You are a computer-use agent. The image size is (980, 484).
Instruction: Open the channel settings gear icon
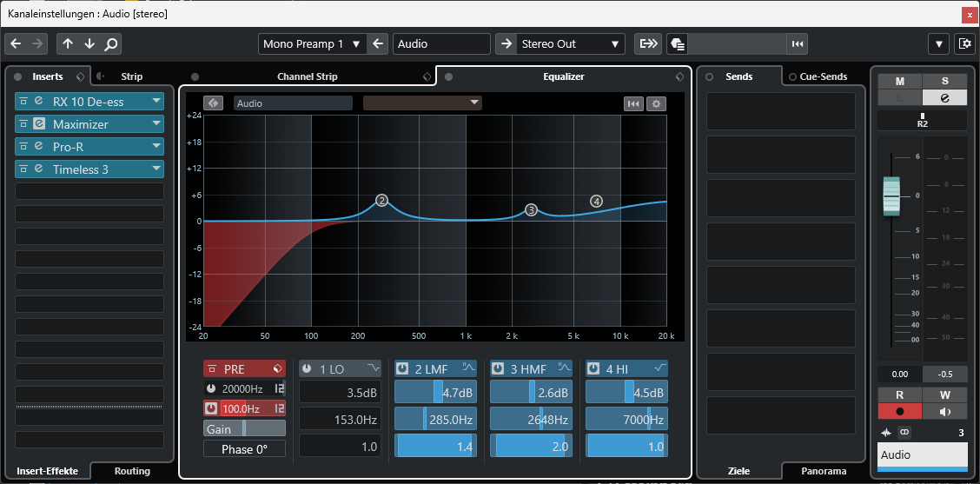[963, 44]
